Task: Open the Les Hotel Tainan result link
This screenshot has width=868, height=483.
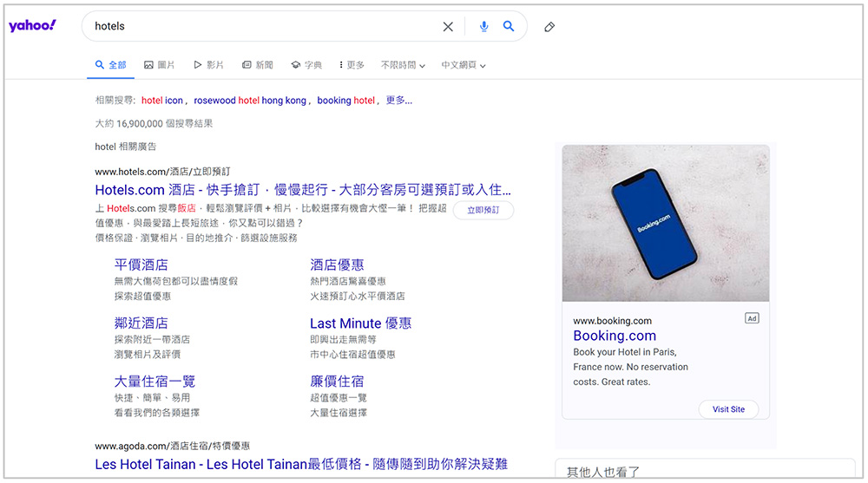Action: coord(301,464)
